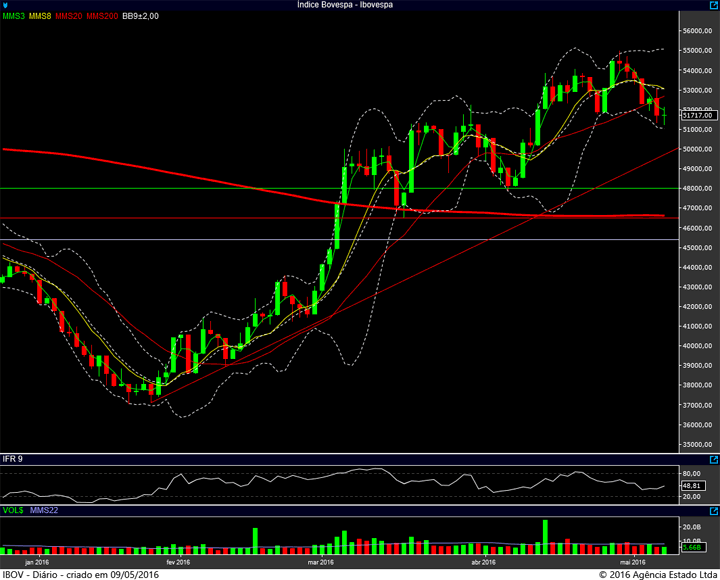
Task: Click the VOL$ indicator label
Action: click(13, 510)
